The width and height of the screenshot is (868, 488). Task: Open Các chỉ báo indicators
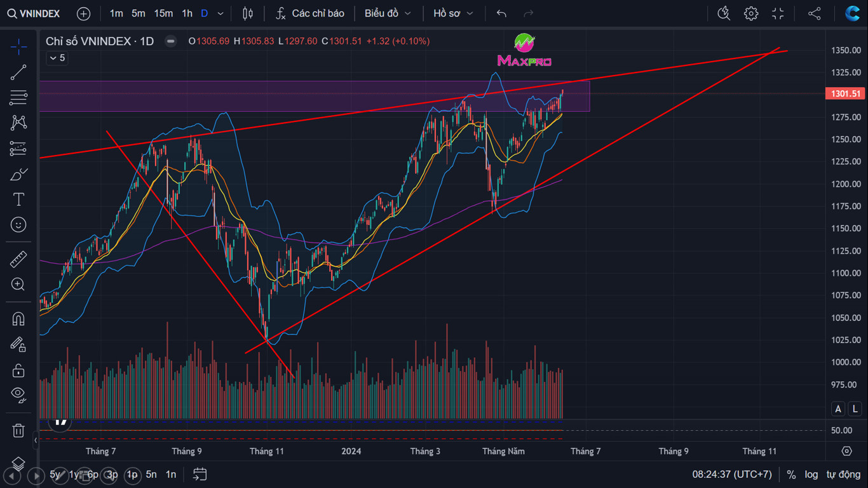pos(310,13)
